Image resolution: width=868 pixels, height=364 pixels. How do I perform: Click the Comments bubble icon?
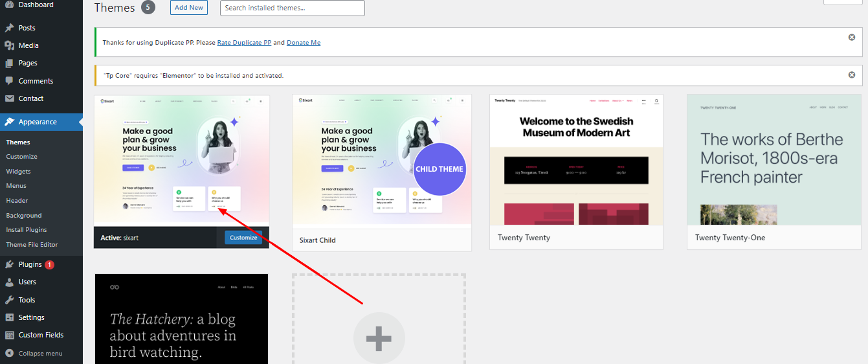pos(9,81)
